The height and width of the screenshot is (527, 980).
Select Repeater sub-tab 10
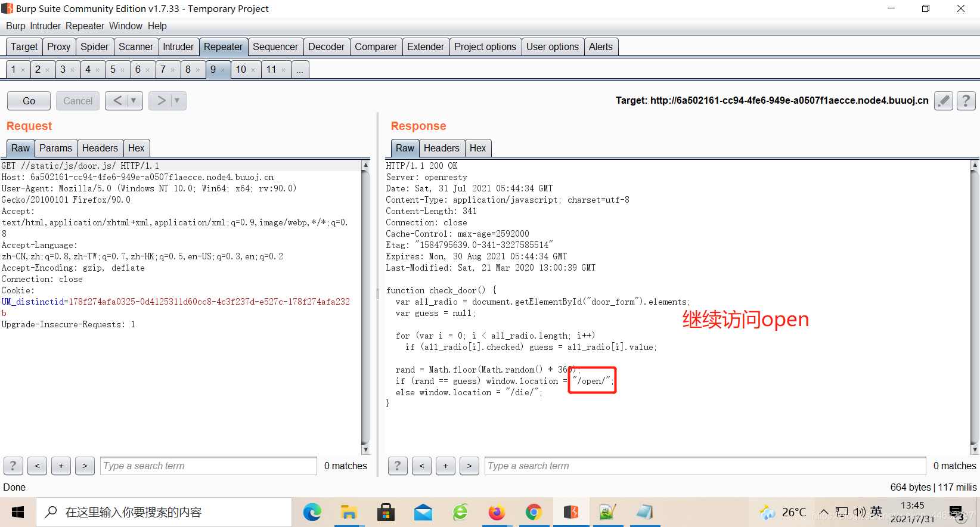pos(241,69)
